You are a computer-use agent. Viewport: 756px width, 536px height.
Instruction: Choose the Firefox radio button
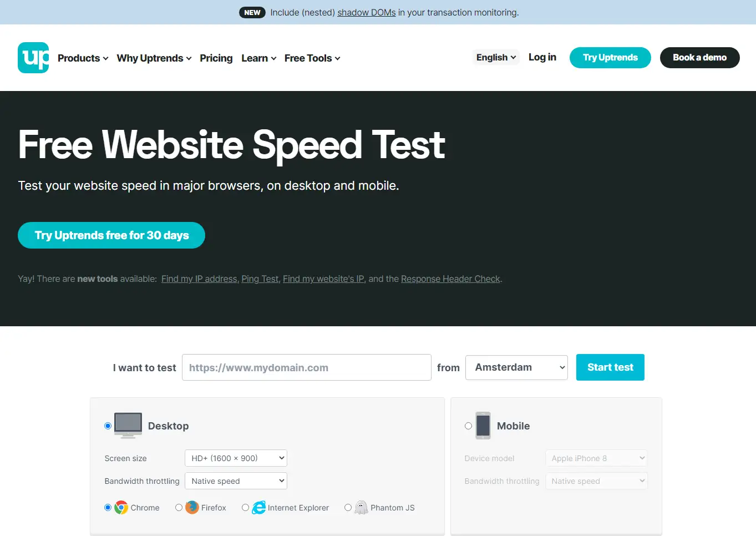click(179, 508)
